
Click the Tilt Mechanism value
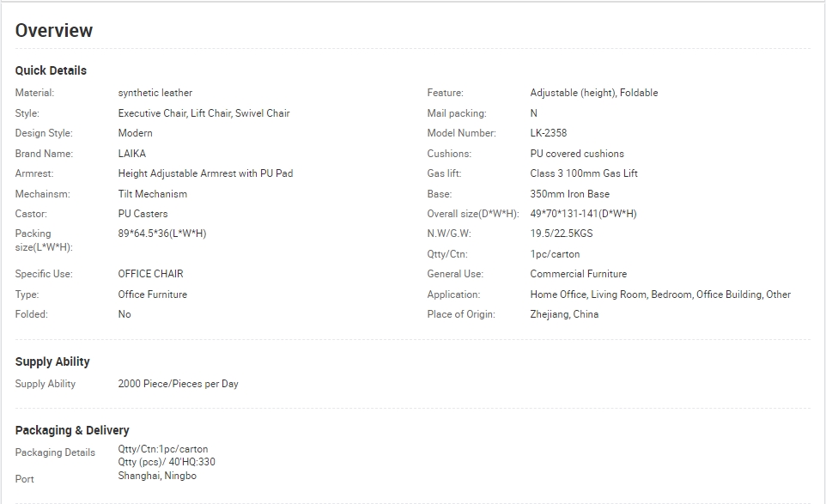pos(152,194)
